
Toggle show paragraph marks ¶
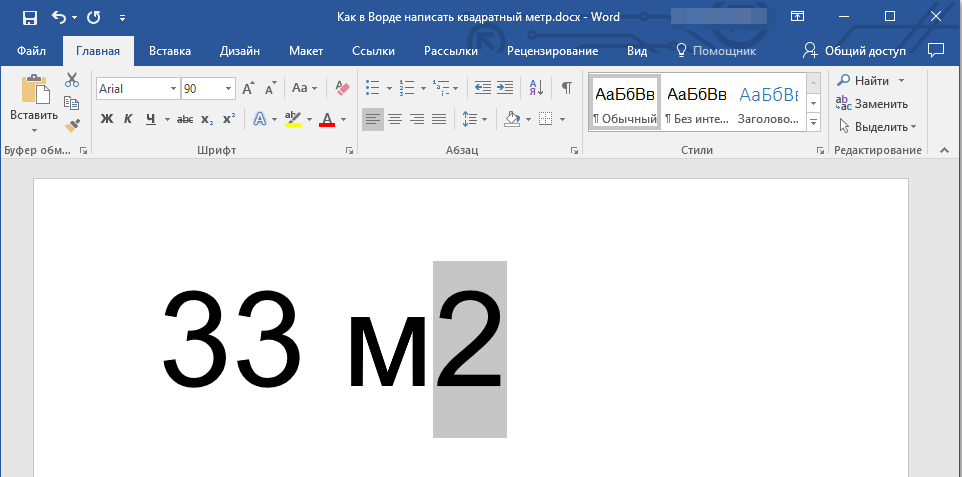point(567,88)
